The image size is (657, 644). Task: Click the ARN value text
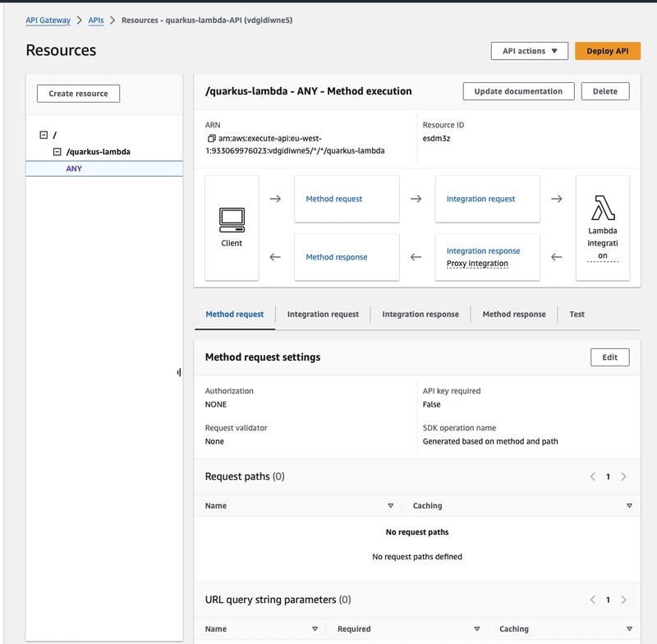point(295,145)
